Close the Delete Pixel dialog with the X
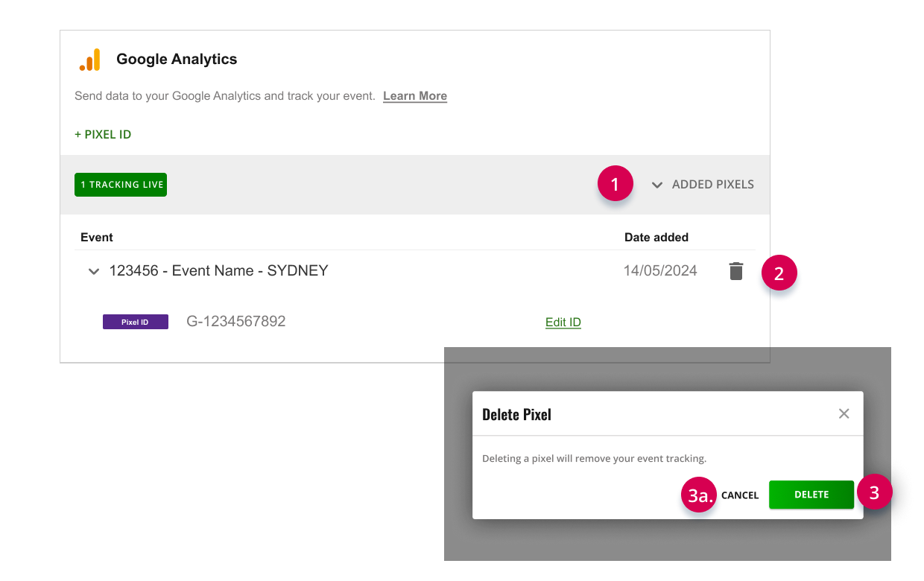 (844, 413)
